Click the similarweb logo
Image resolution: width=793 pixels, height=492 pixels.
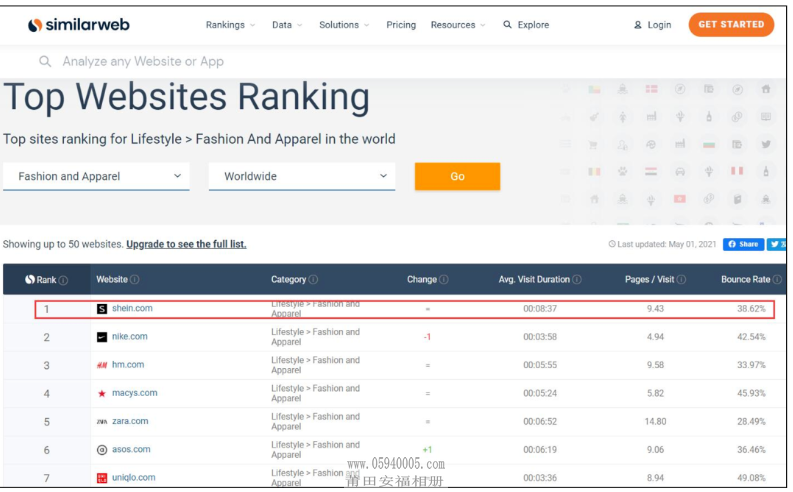tap(78, 25)
